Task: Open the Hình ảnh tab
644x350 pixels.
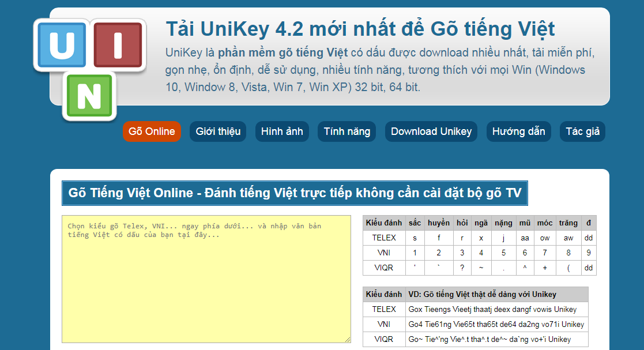Action: (282, 131)
